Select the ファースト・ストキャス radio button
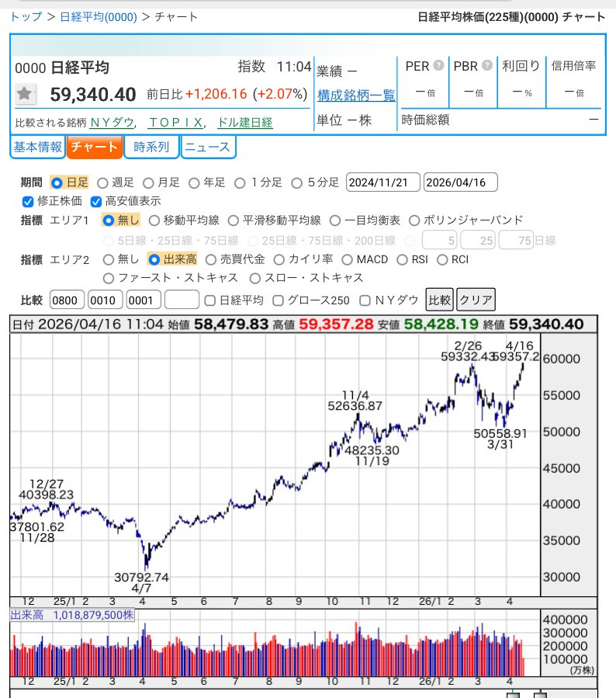 [x=108, y=279]
